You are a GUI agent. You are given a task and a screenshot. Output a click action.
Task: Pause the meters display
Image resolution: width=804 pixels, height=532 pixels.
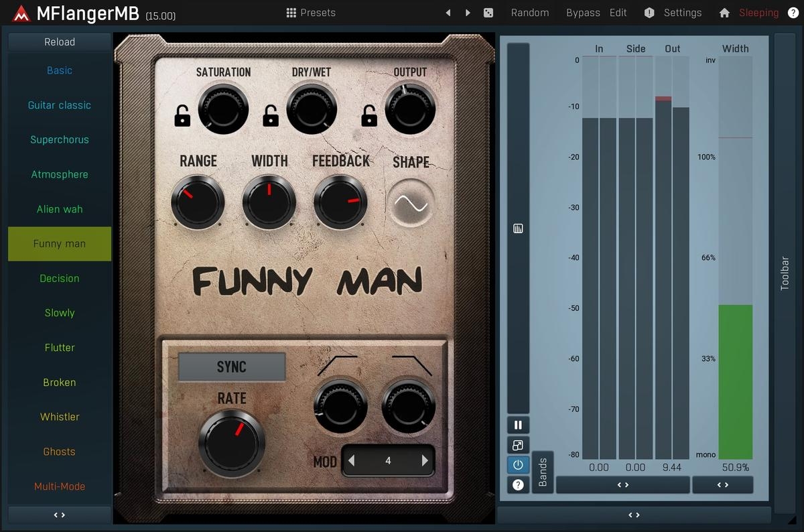click(518, 425)
